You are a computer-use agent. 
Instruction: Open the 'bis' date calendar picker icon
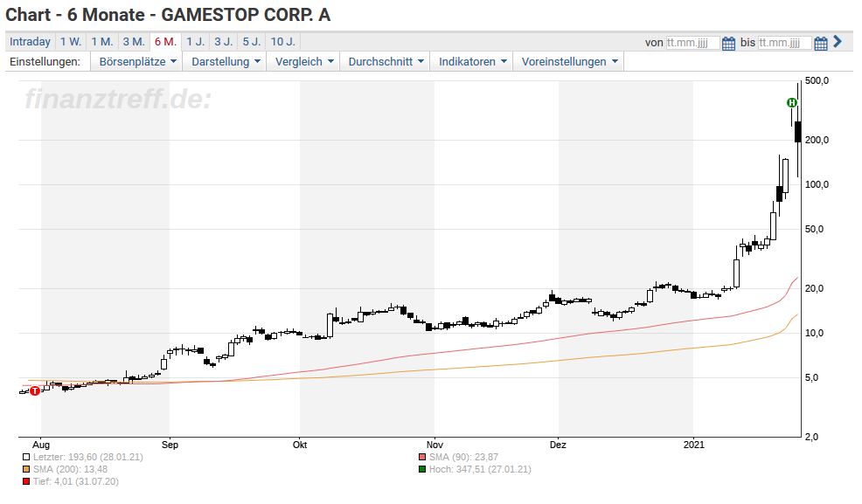pyautogui.click(x=821, y=44)
